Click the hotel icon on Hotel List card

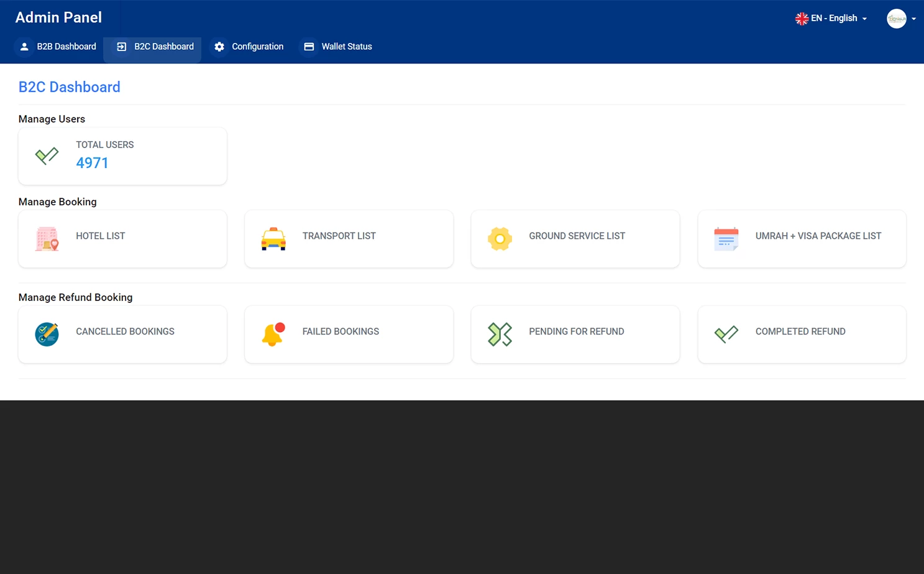47,239
